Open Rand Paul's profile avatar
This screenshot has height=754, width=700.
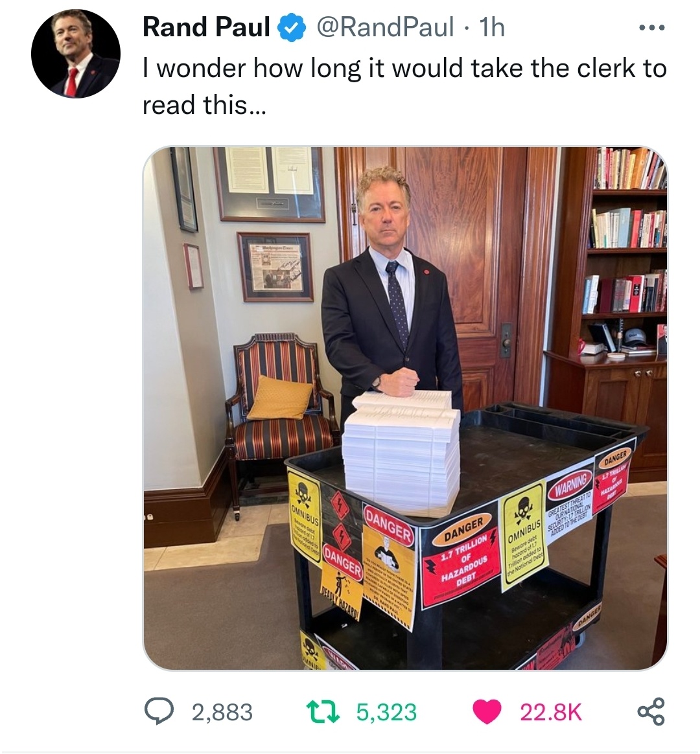tap(76, 53)
